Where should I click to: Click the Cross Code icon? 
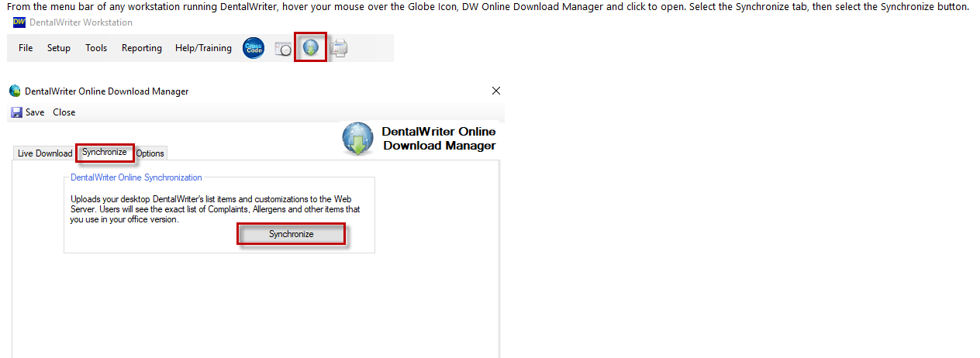[254, 48]
